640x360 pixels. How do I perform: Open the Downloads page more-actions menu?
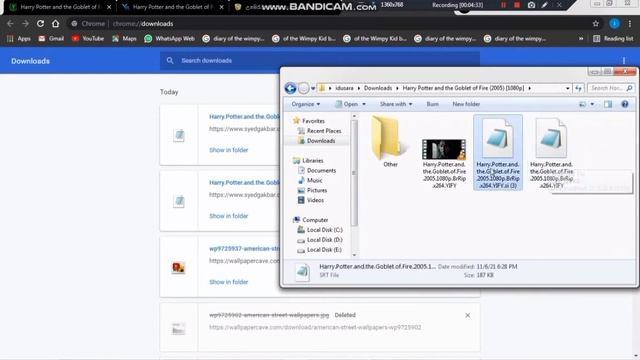pos(624,61)
